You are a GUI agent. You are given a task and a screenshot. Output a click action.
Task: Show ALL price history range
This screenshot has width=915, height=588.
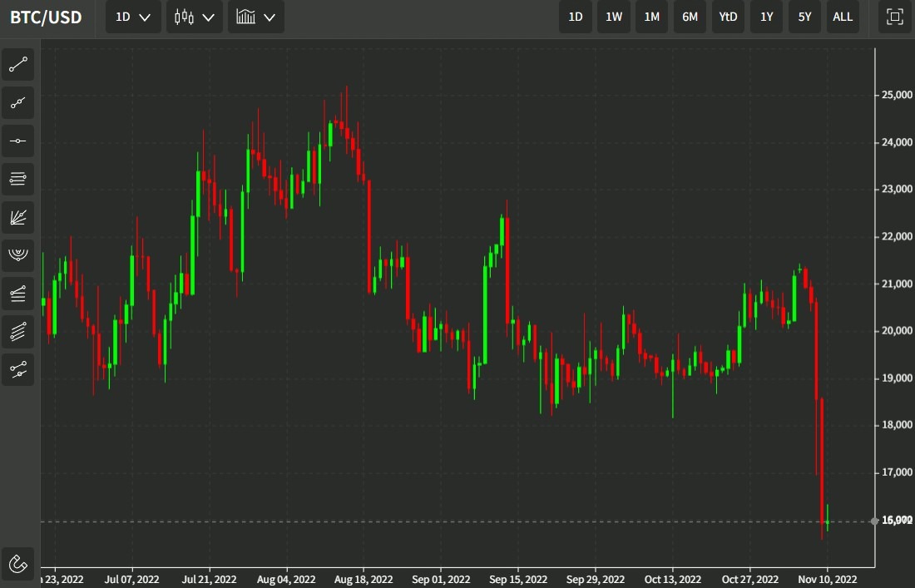(x=843, y=17)
